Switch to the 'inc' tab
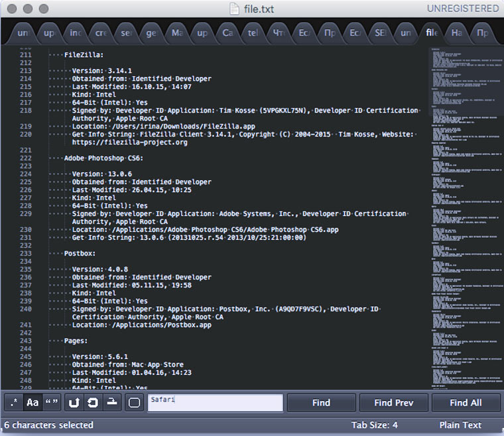Viewport: 504px width, 436px height. point(75,32)
